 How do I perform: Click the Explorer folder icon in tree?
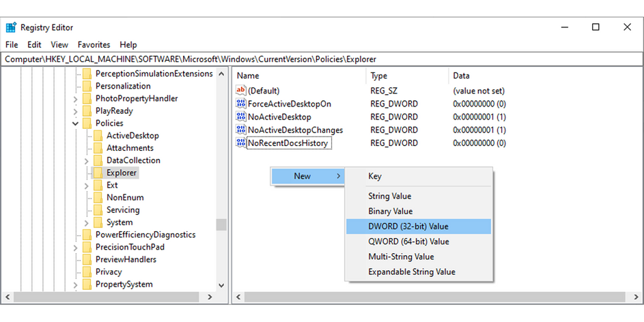pyautogui.click(x=98, y=173)
